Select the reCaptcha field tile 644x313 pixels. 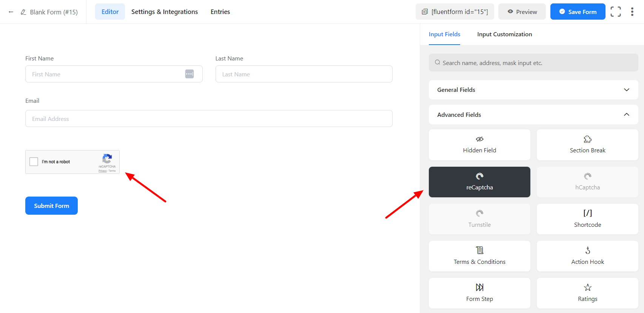(479, 182)
